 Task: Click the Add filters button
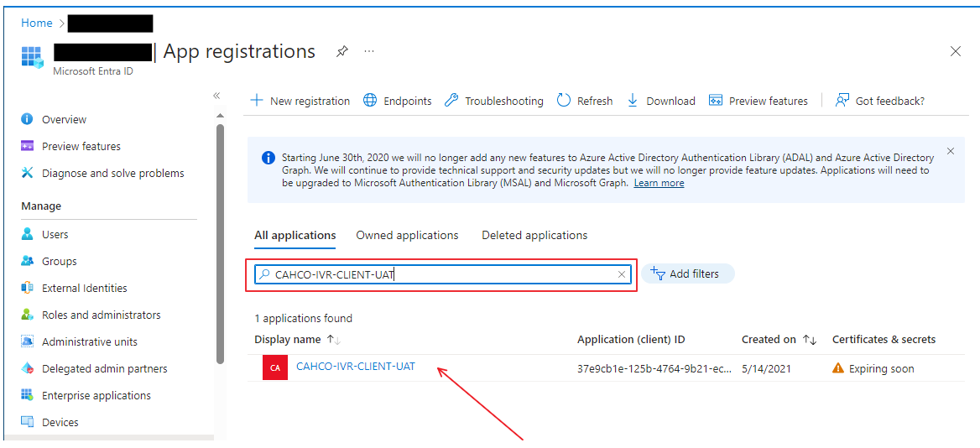pyautogui.click(x=687, y=274)
